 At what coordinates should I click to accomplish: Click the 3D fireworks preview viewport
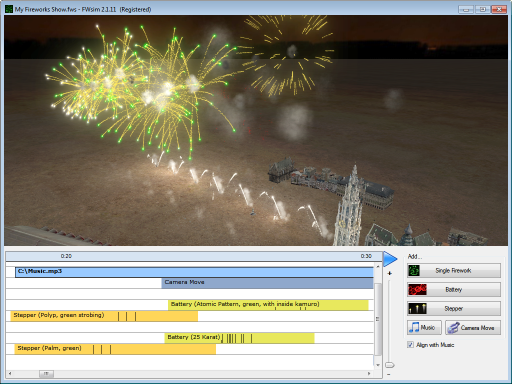[256, 130]
